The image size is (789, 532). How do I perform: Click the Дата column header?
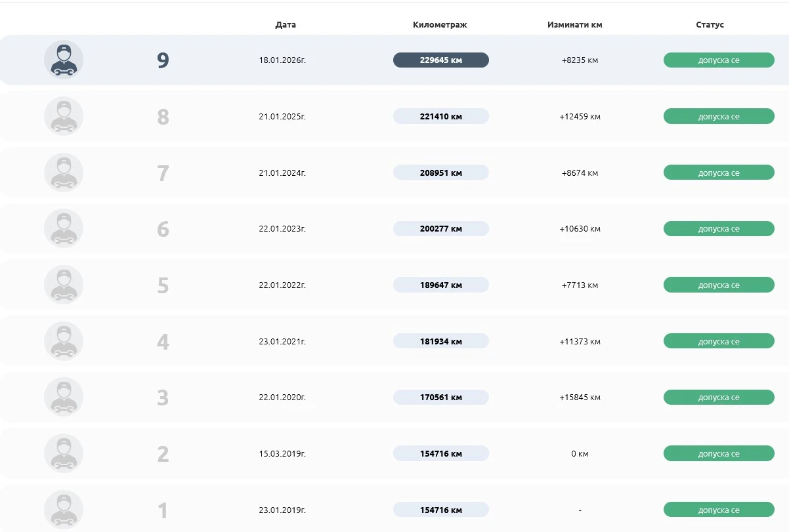pos(286,25)
